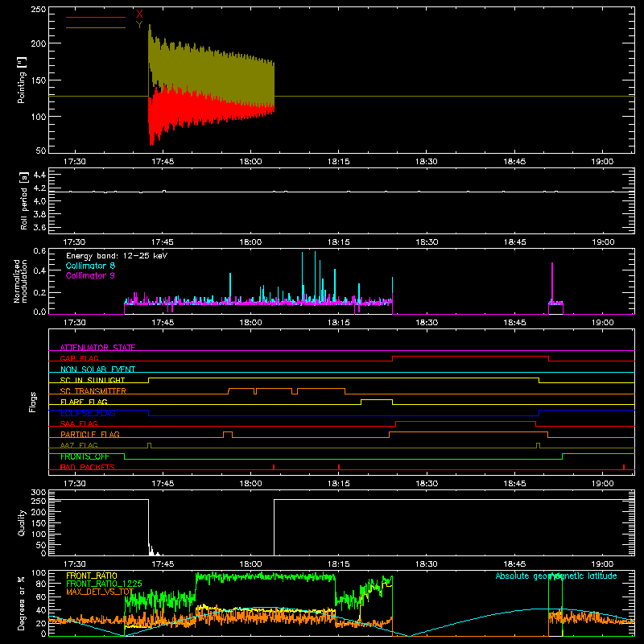The image size is (644, 644).
Task: Click the 18:30 tick label under Roll period plot
Action: click(427, 242)
